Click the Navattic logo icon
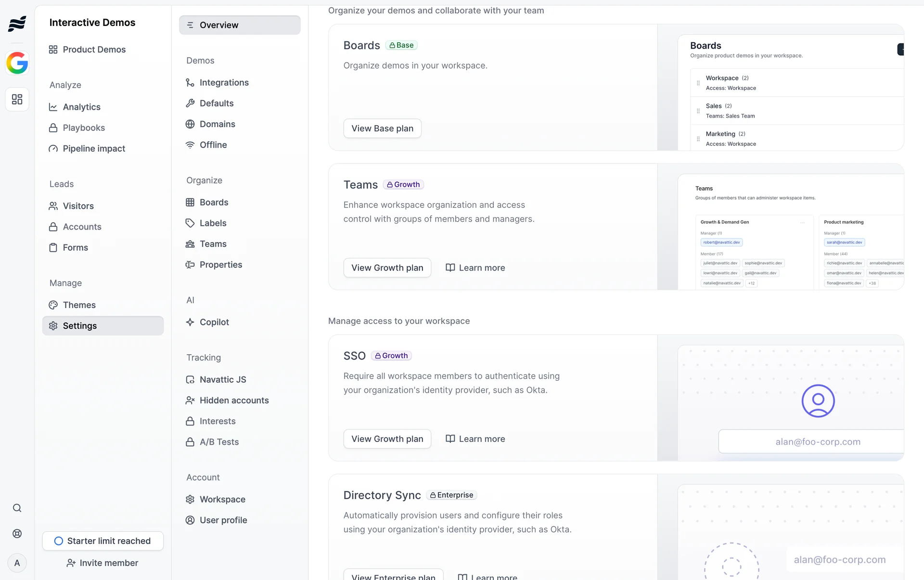 click(17, 23)
